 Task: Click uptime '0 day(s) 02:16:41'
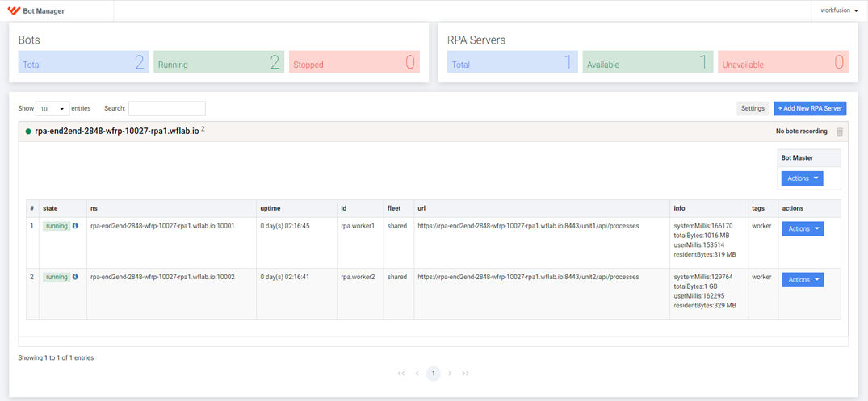(284, 277)
